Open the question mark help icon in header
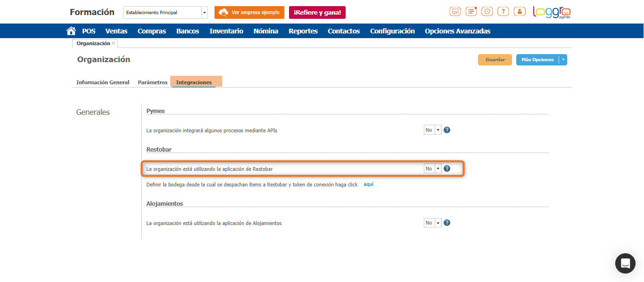Viewport: 644px width, 282px height. click(503, 12)
